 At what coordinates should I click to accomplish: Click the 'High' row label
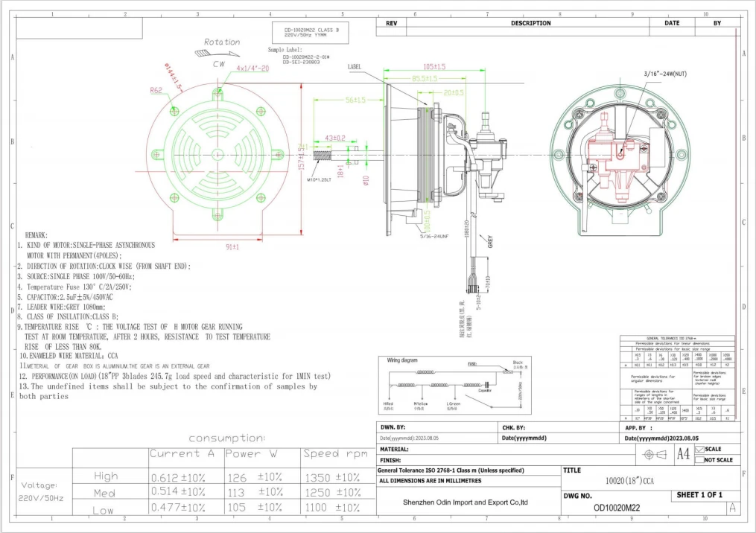(x=106, y=476)
